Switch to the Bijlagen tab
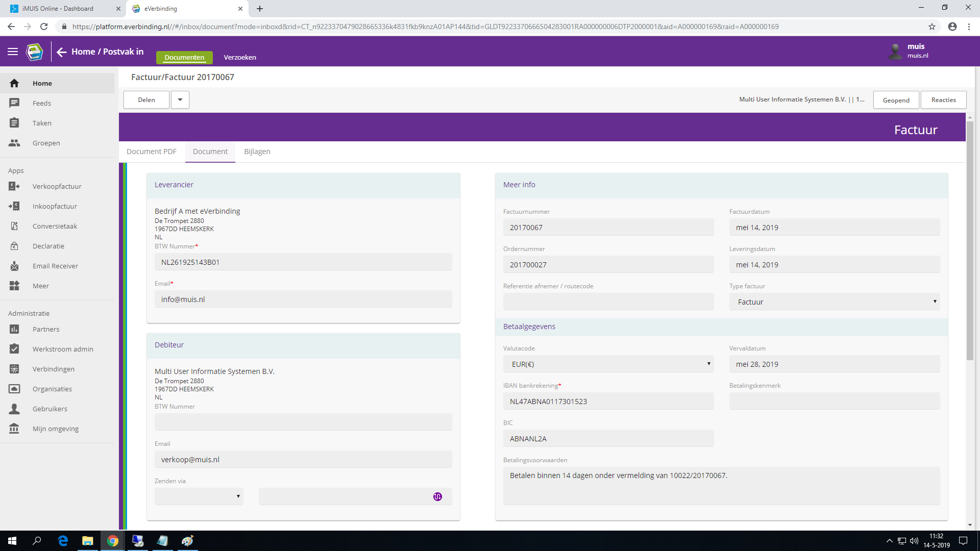This screenshot has width=980, height=551. 257,152
